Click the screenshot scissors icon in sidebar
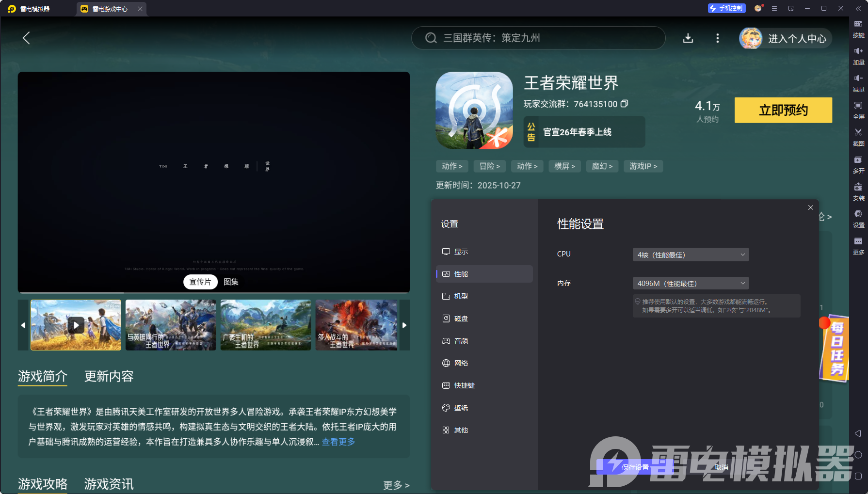This screenshot has width=868, height=494. point(858,132)
